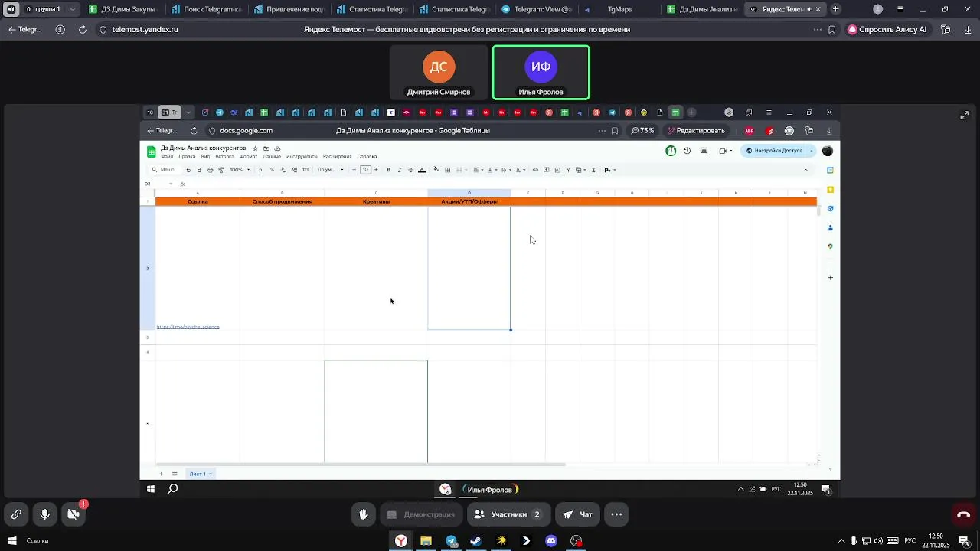980x551 pixels.
Task: Open Расширения menu in Google Sheets
Action: click(x=337, y=156)
